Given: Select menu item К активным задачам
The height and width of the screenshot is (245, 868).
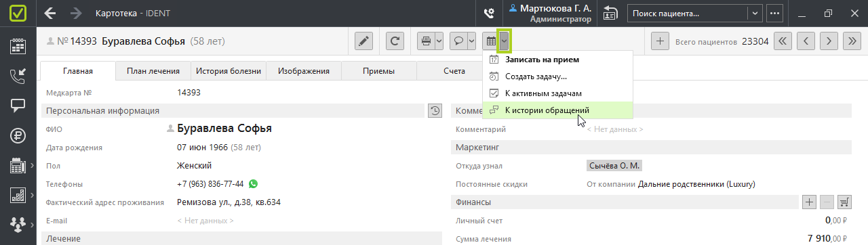Looking at the screenshot, I should pyautogui.click(x=557, y=93).
